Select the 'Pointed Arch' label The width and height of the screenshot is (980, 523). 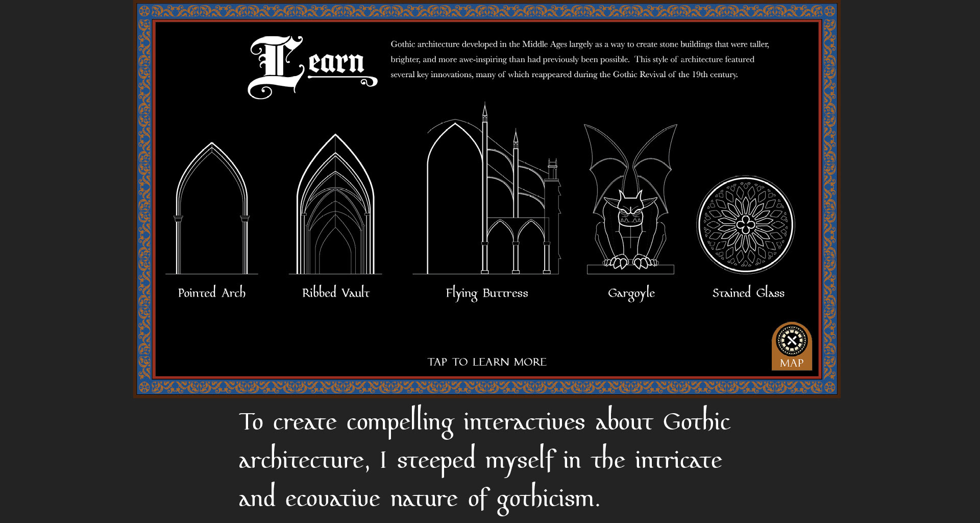pyautogui.click(x=212, y=293)
